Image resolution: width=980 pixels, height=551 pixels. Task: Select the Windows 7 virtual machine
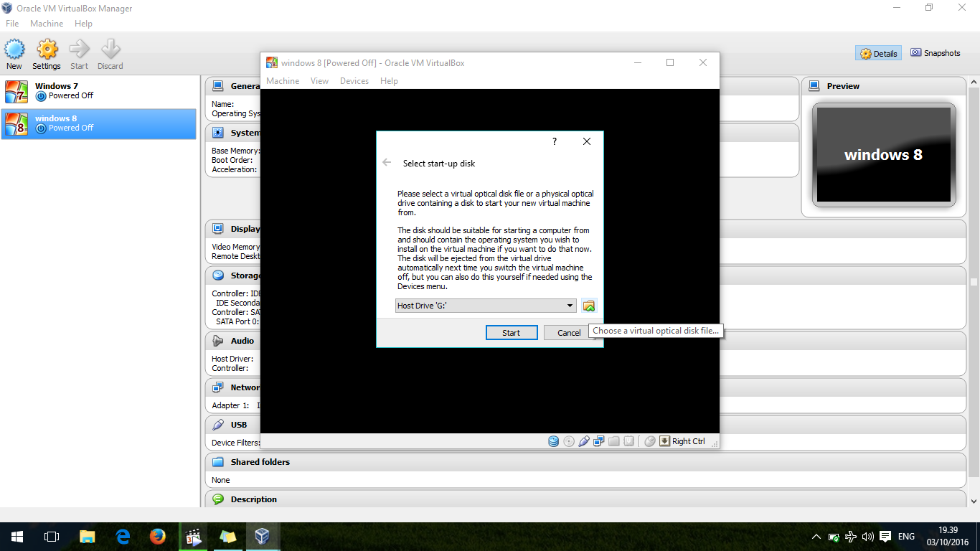[x=98, y=91]
